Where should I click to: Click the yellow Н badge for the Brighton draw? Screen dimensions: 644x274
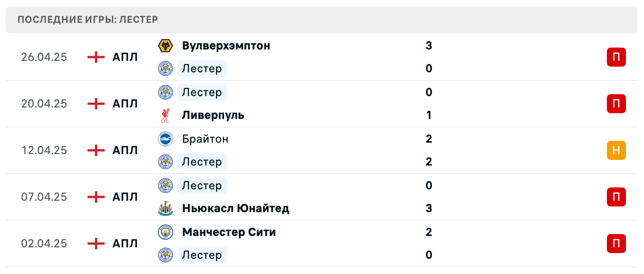[x=616, y=150]
